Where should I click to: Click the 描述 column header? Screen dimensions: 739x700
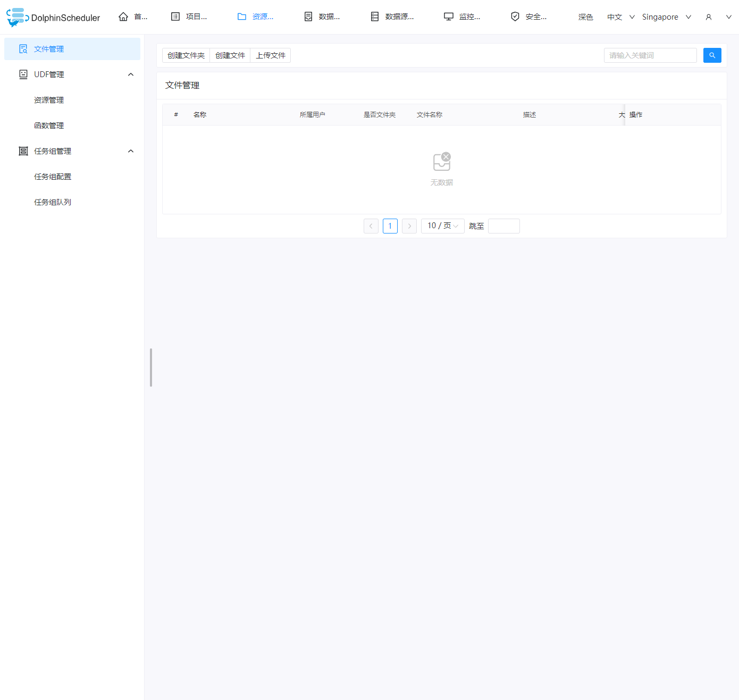[x=530, y=115]
